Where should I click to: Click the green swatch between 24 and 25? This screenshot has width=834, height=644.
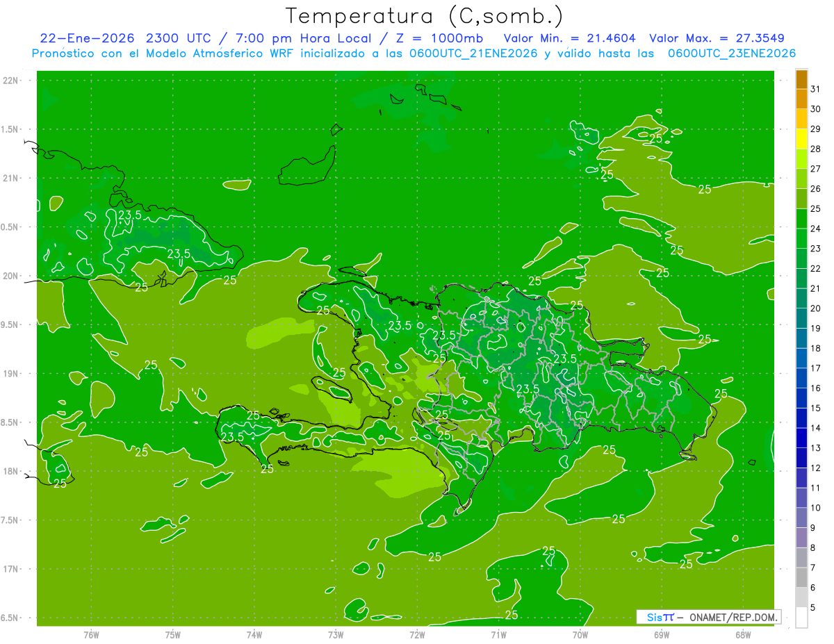(x=801, y=218)
